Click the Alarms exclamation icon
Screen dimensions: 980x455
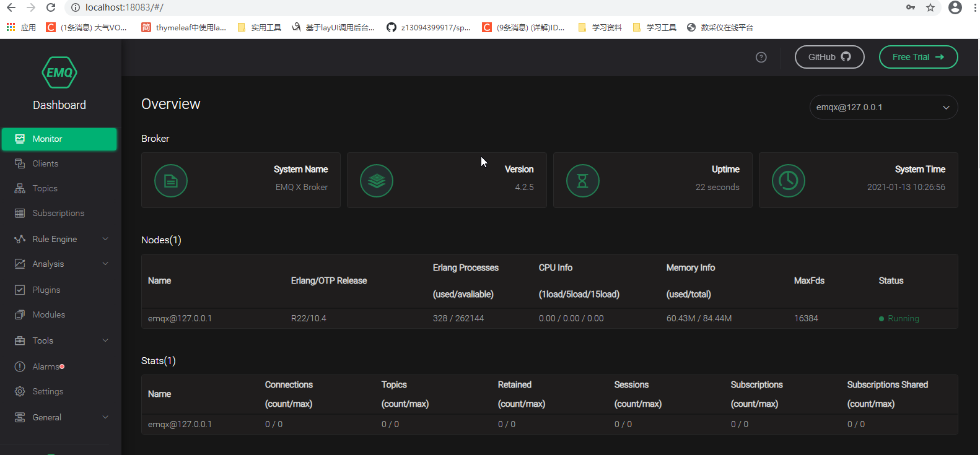point(20,366)
